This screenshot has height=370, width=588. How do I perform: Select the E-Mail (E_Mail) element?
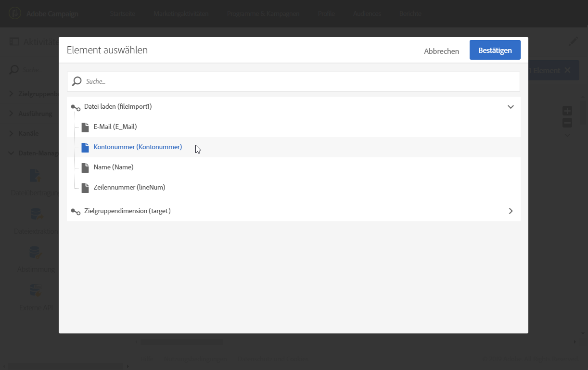point(115,127)
